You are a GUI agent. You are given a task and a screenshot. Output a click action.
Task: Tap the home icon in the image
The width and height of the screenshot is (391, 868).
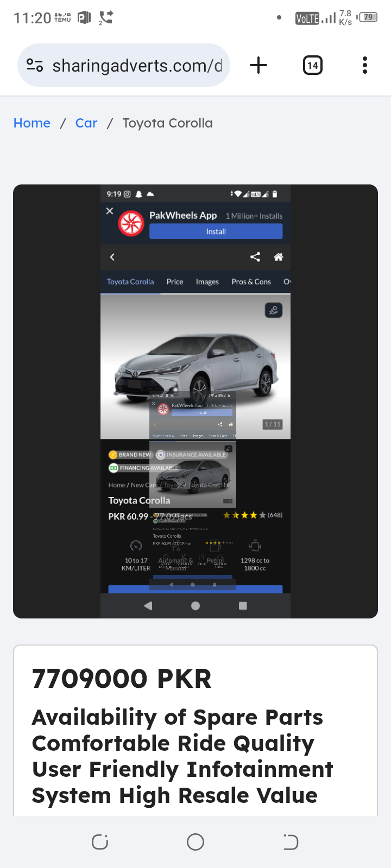(x=279, y=257)
